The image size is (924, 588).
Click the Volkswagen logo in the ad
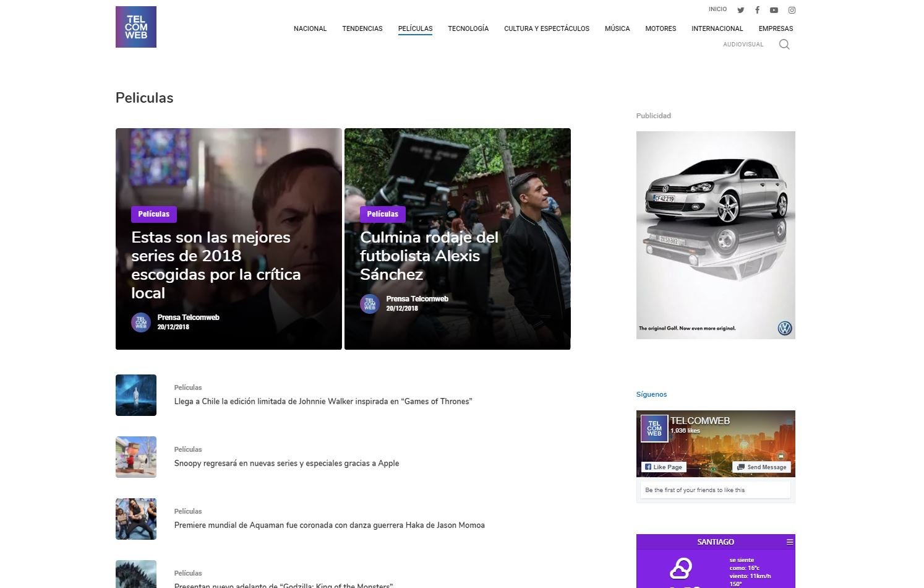[785, 328]
